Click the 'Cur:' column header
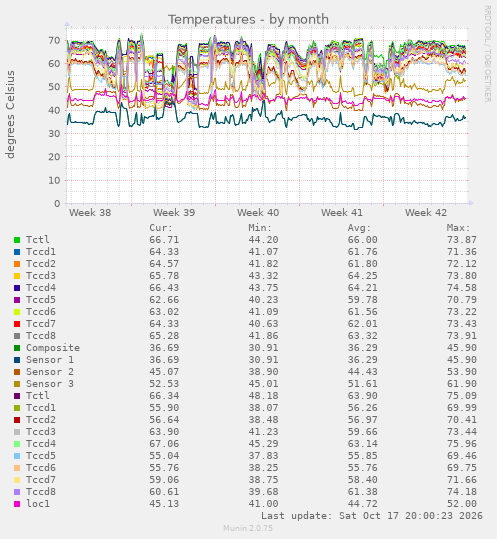The image size is (497, 539). [161, 228]
